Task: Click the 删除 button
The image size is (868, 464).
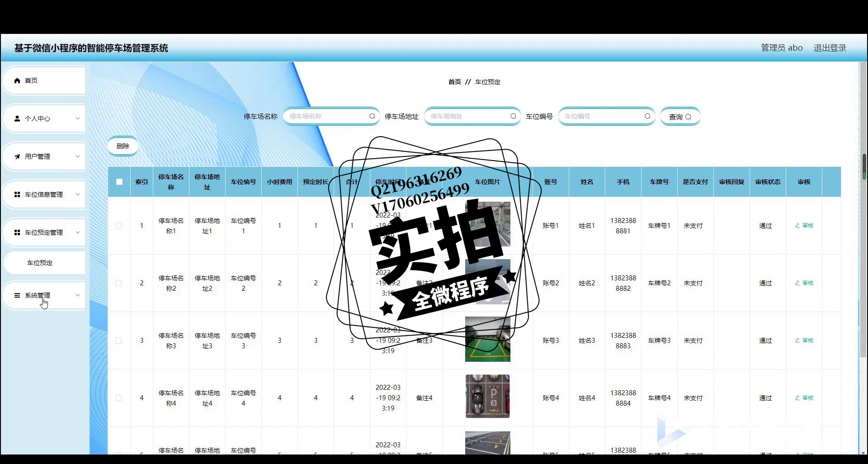Action: pyautogui.click(x=123, y=146)
